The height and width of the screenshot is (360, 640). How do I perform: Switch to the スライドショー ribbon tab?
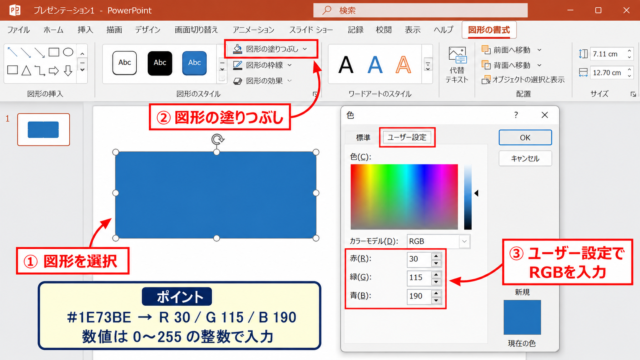(x=311, y=30)
